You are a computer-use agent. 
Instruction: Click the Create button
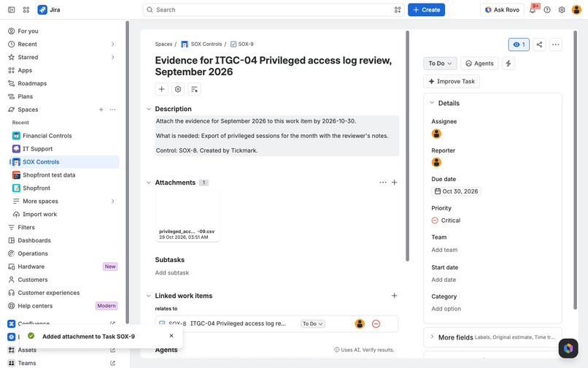(426, 9)
